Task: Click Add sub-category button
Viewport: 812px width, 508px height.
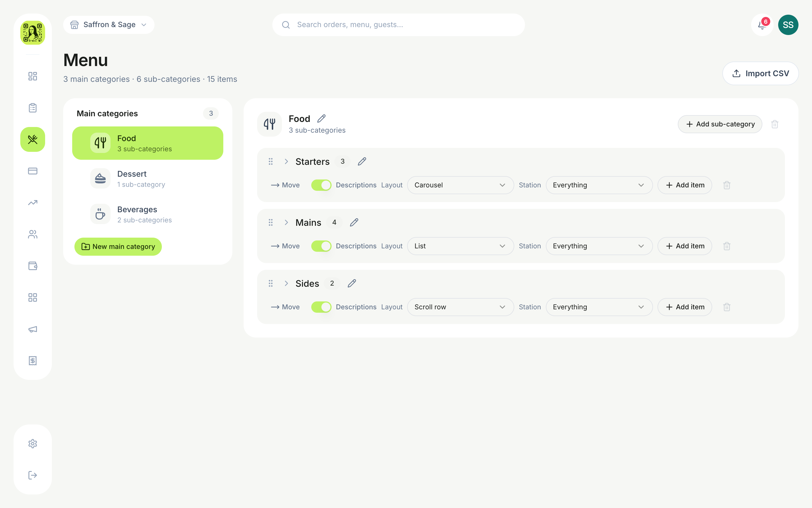Action: [x=720, y=124]
